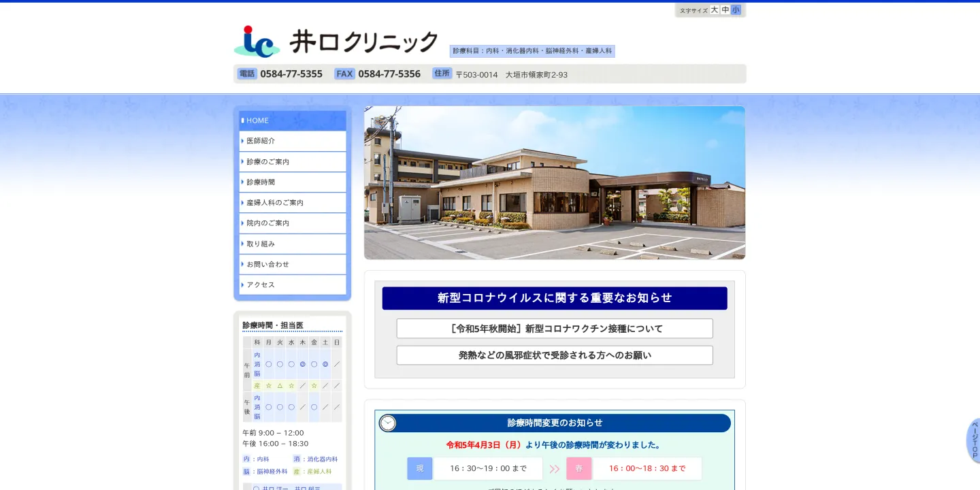Click the 新型コロナウイルスに関する重要なお知らせ banner
This screenshot has width=980, height=490.
pyautogui.click(x=555, y=298)
